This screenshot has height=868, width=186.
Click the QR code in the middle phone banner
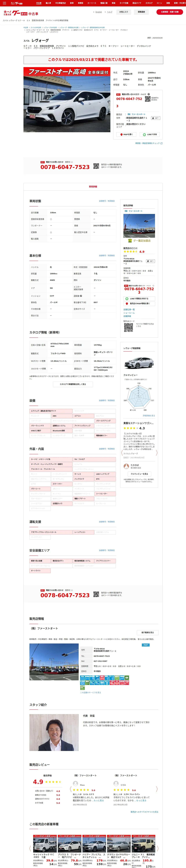point(96,166)
